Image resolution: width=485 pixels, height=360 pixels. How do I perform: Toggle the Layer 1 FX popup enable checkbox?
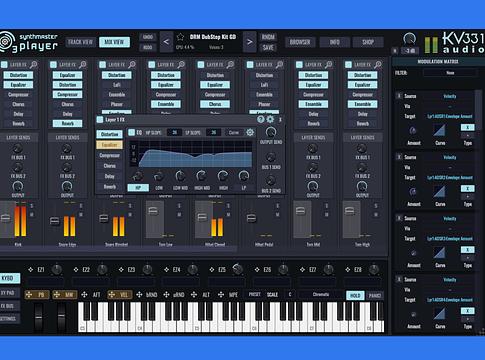coord(100,120)
